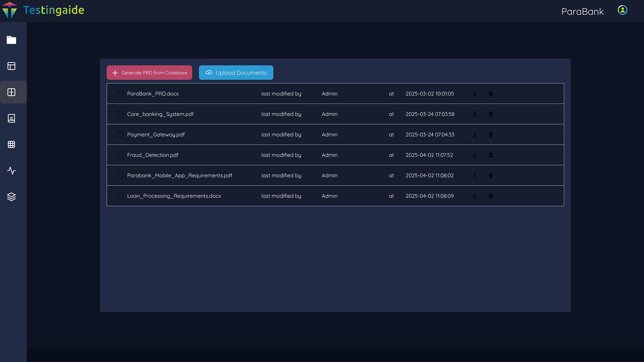Download the ParaBank_PRD.docx file
Viewport: 644px width, 362px height.
coord(475,94)
